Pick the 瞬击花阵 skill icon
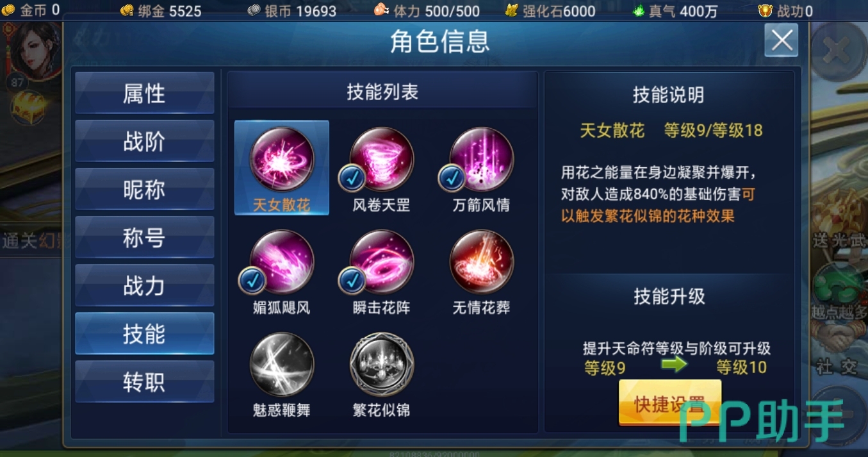 tap(382, 262)
